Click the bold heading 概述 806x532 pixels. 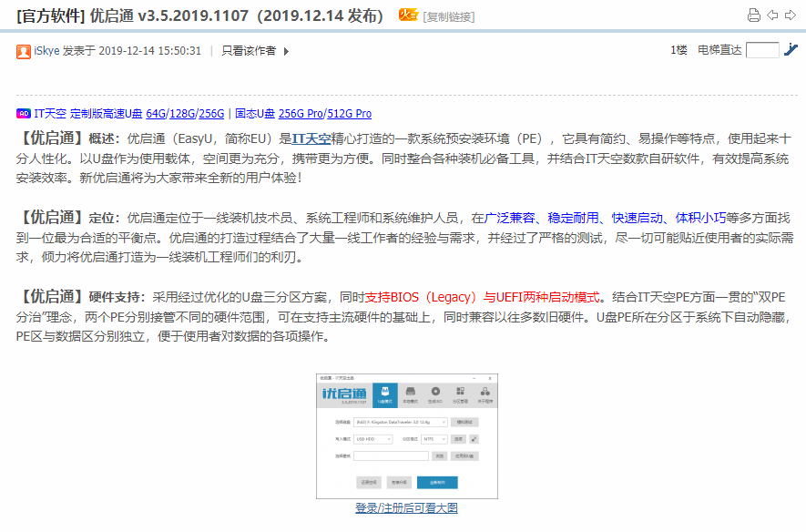click(101, 138)
